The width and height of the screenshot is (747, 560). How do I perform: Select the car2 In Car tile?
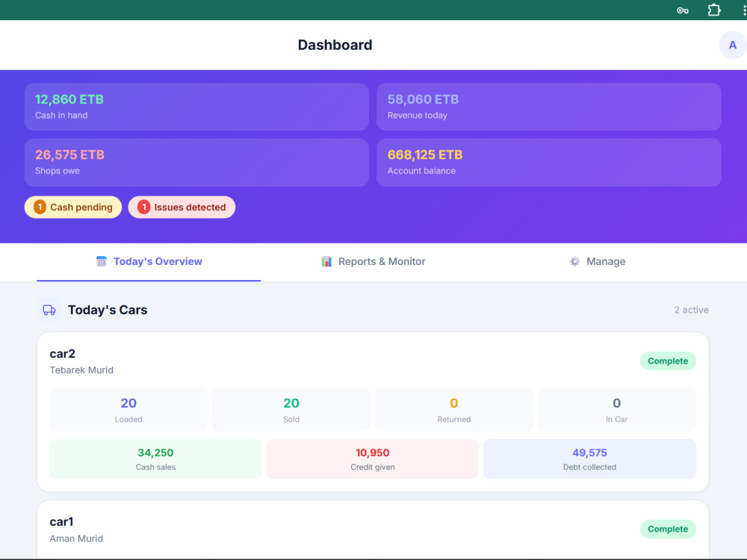(616, 409)
